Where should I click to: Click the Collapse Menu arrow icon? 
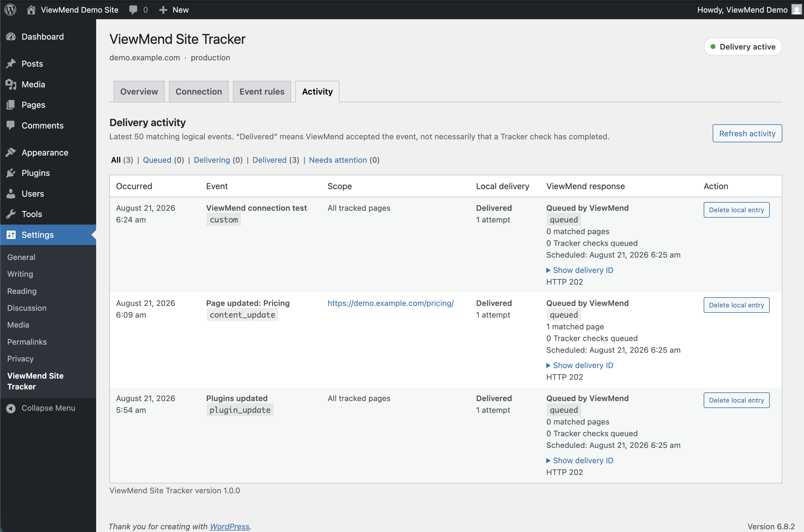[x=11, y=408]
